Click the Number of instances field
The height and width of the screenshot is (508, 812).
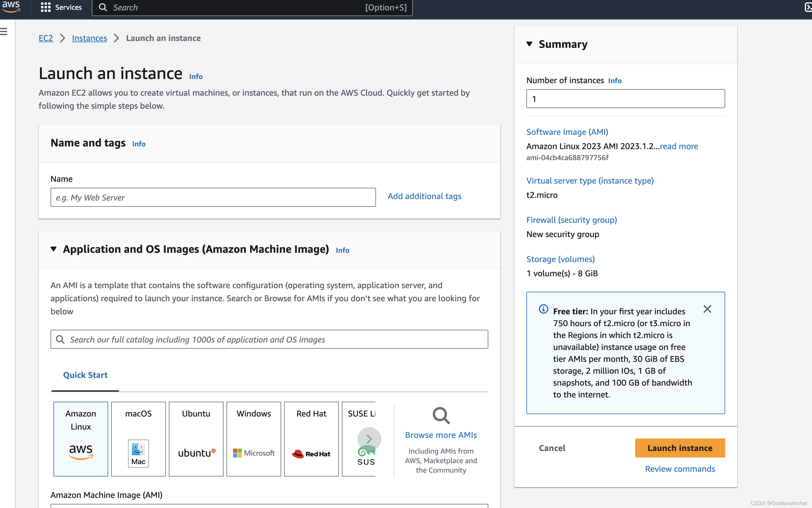(x=625, y=99)
